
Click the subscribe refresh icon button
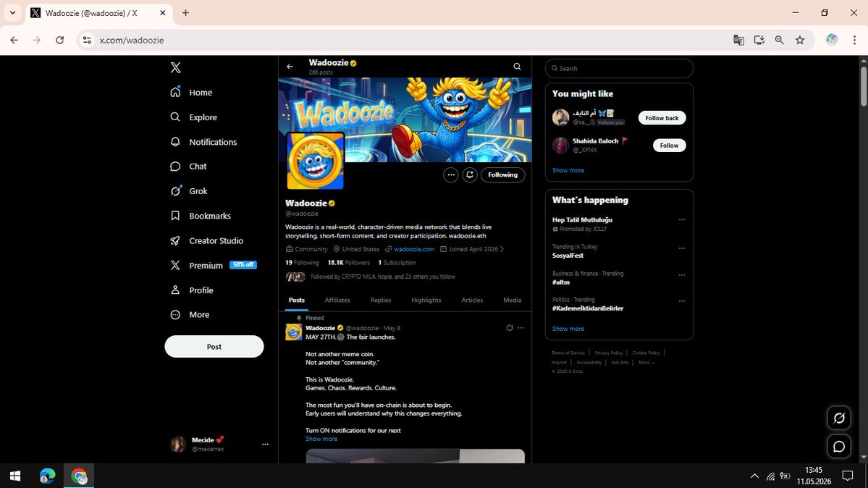click(469, 174)
